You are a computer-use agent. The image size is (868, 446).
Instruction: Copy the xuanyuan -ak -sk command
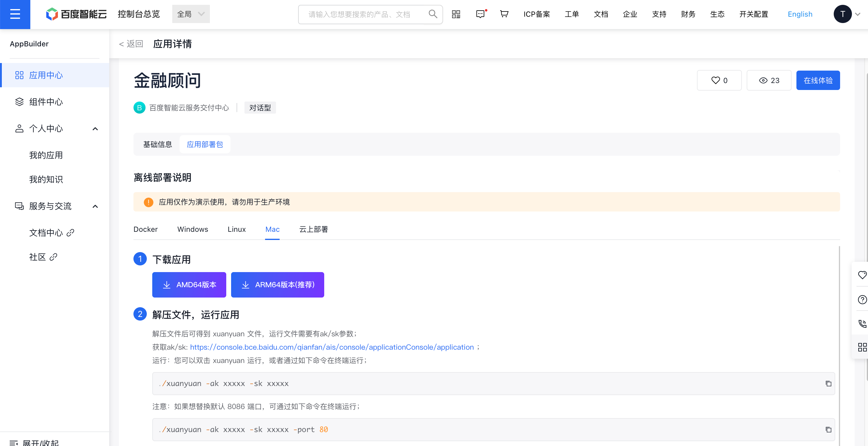point(828,383)
